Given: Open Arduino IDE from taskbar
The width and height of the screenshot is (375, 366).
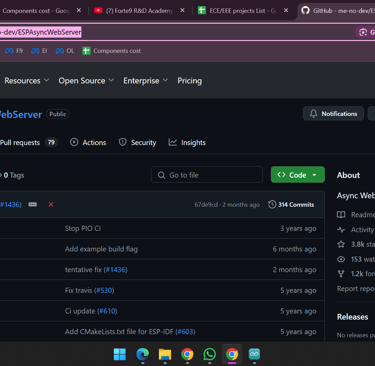Looking at the screenshot, I should pyautogui.click(x=254, y=354).
